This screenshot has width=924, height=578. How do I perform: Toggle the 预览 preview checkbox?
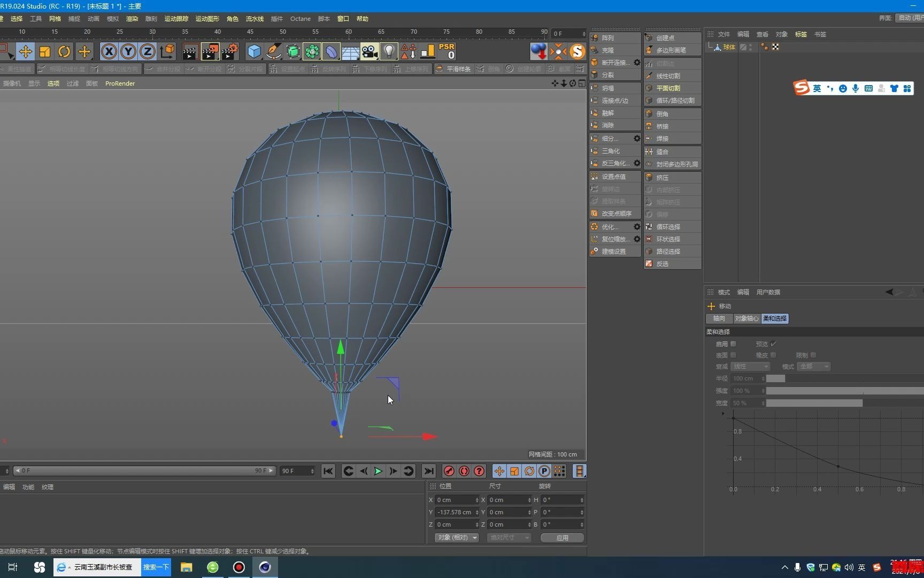(773, 344)
